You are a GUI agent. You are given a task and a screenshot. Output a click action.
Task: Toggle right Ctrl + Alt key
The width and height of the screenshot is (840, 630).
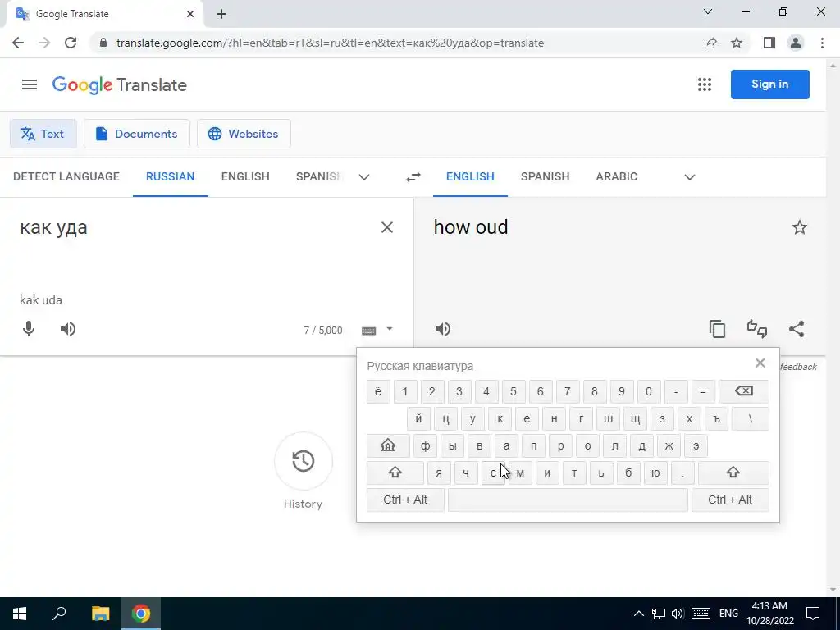730,500
